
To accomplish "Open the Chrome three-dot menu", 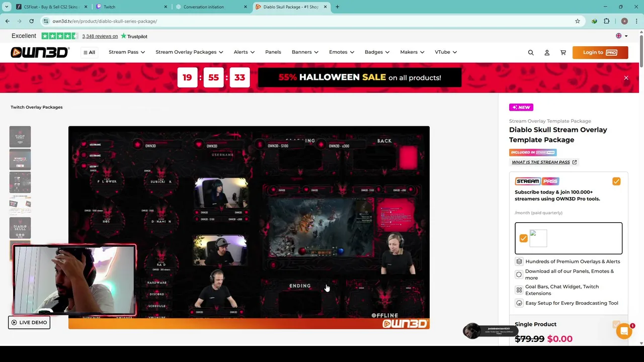I will 637,21.
